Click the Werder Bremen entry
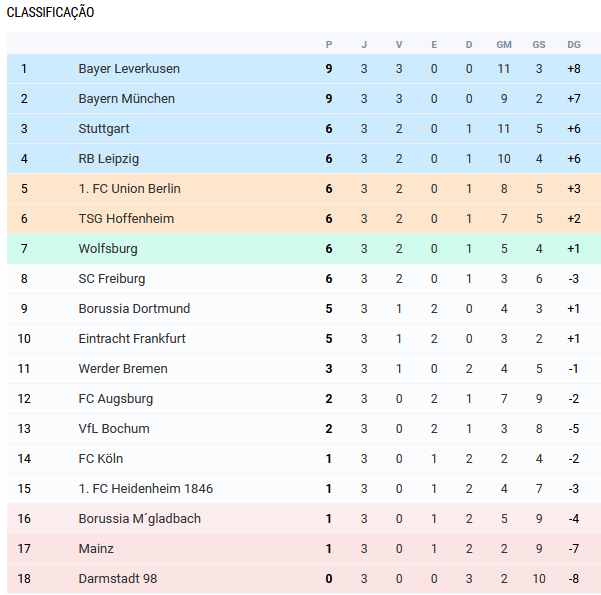The height and width of the screenshot is (595, 601). tap(123, 369)
